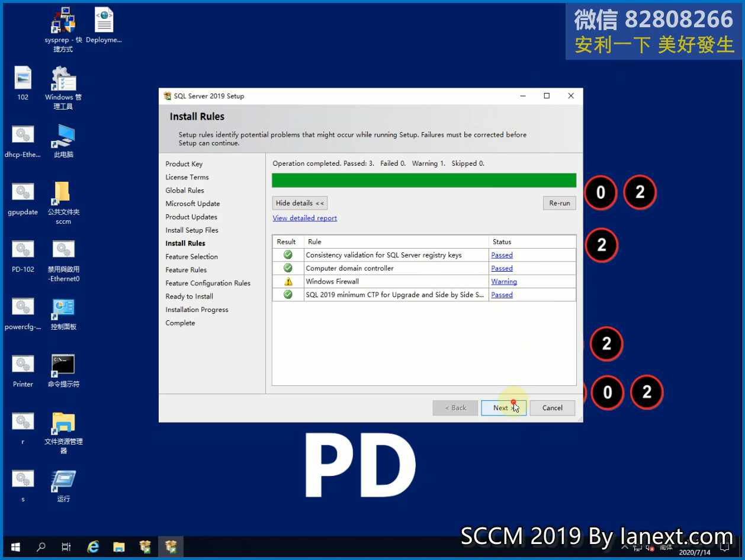
Task: Select the Product Key step in sidebar
Action: pos(184,164)
